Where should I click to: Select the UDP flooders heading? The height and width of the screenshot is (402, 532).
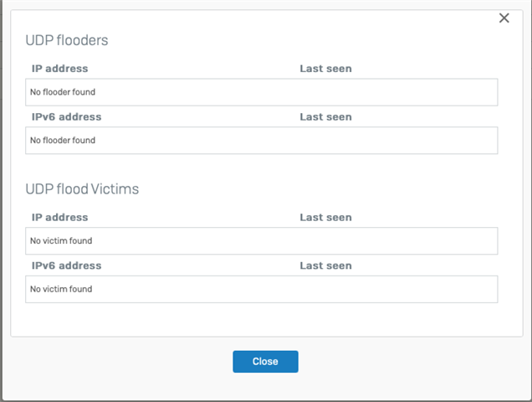(67, 40)
